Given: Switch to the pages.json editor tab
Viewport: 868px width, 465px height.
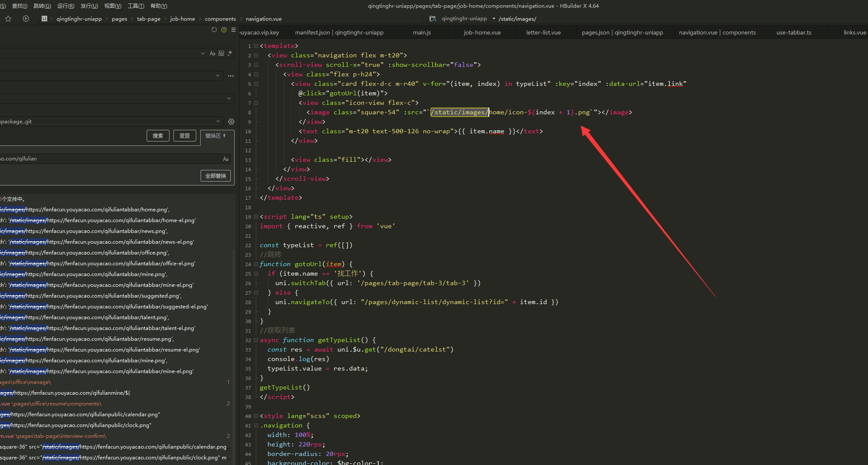Looking at the screenshot, I should coord(623,32).
